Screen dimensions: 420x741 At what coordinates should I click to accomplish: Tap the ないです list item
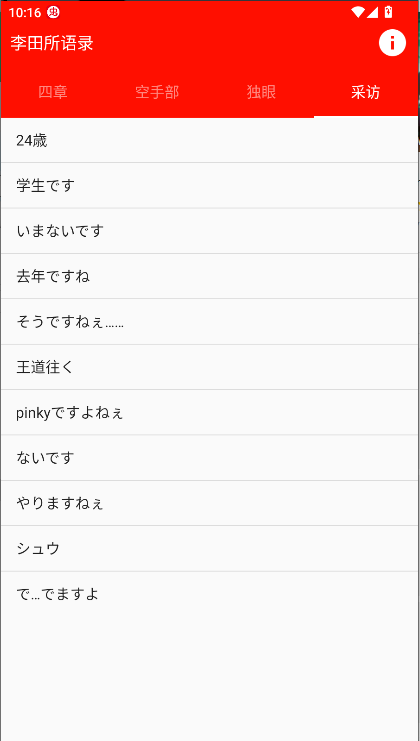point(209,458)
